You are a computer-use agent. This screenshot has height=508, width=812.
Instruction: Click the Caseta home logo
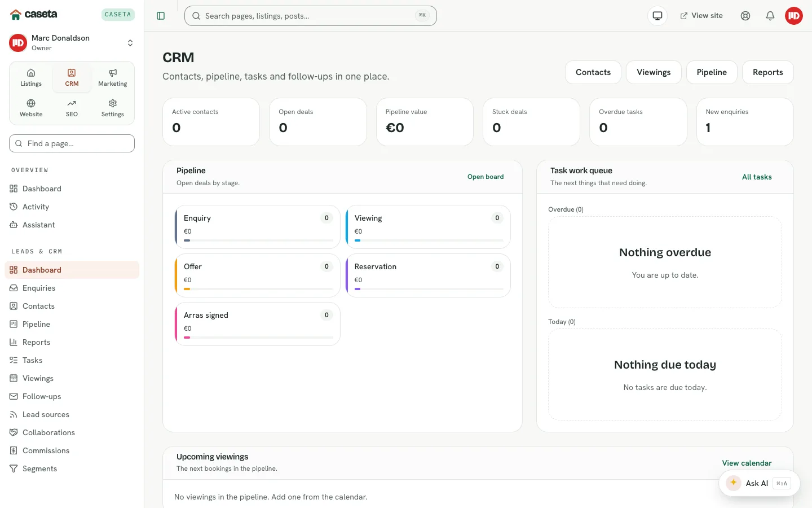pyautogui.click(x=34, y=14)
